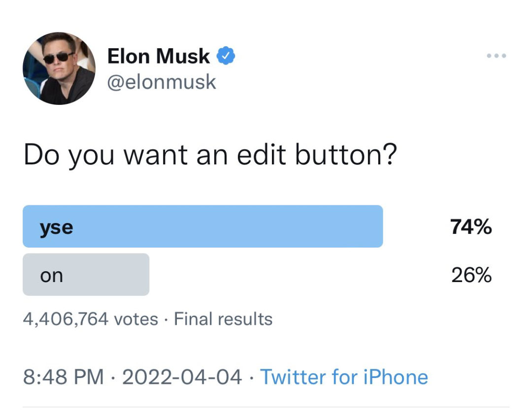Select the 'on' poll option label
Image resolution: width=532 pixels, height=412 pixels.
click(52, 275)
